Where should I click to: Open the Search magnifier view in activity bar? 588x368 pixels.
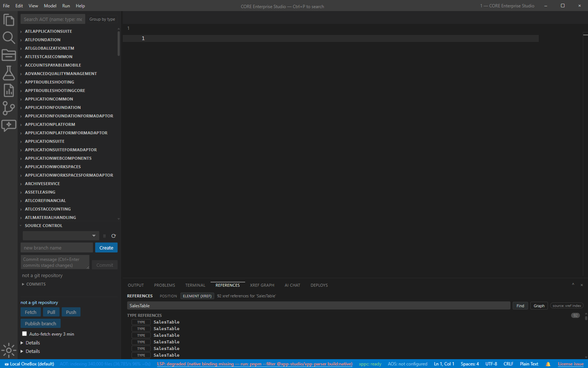[x=9, y=38]
